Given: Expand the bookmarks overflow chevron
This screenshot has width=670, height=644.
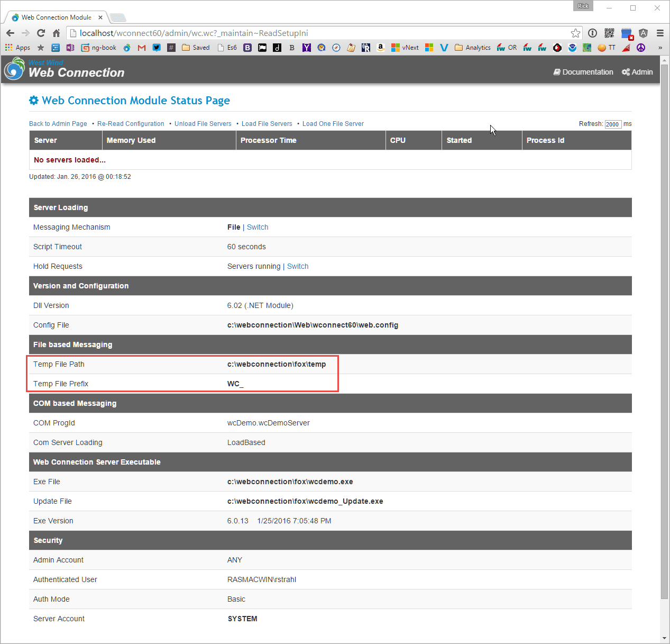Looking at the screenshot, I should tap(660, 48).
